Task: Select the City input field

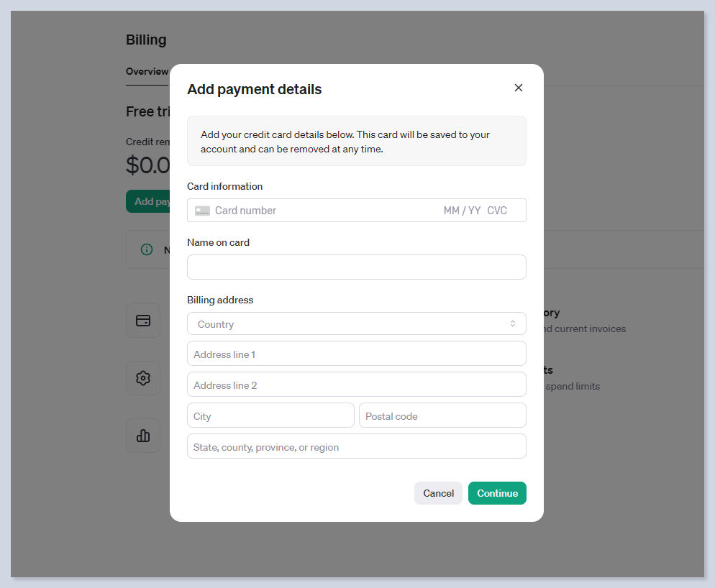Action: tap(270, 416)
